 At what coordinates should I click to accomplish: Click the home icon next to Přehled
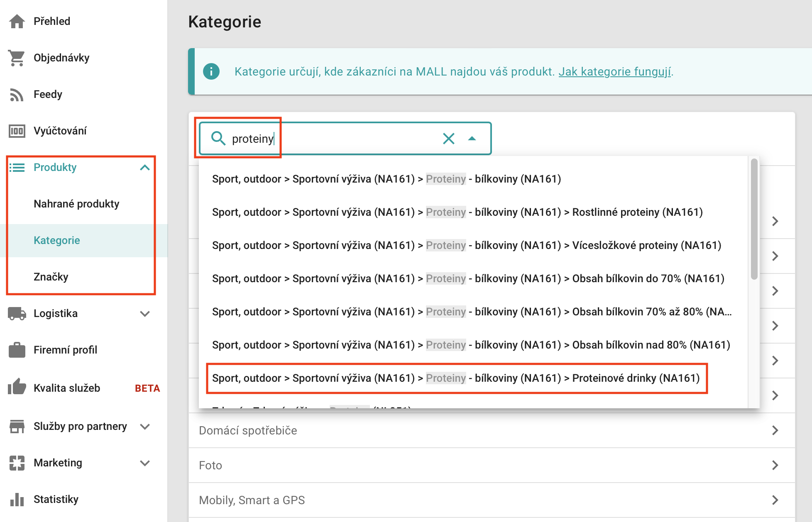[17, 21]
